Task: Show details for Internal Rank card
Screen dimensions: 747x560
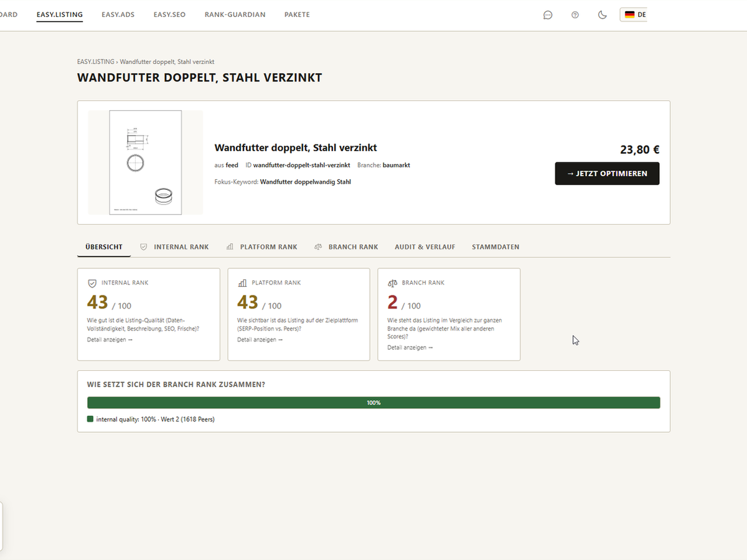Action: pos(110,340)
